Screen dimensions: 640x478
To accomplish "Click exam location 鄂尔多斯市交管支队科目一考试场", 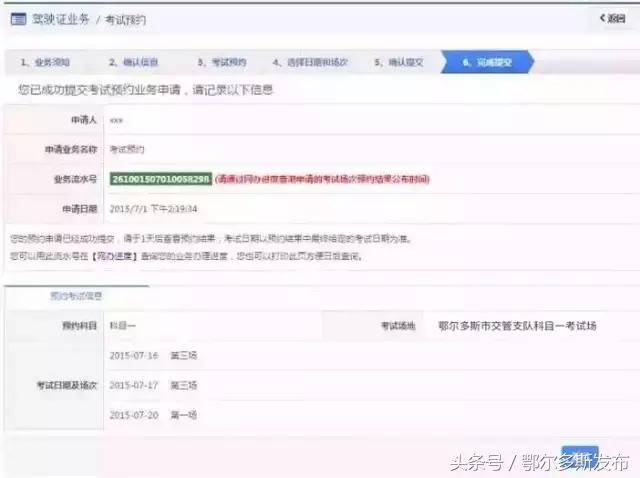I will (518, 326).
